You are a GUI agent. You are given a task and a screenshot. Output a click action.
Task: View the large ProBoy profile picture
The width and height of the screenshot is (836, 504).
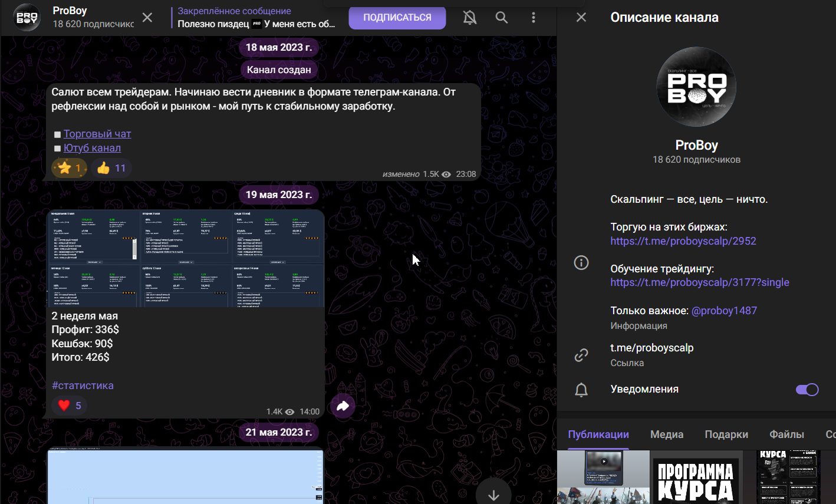(x=696, y=87)
